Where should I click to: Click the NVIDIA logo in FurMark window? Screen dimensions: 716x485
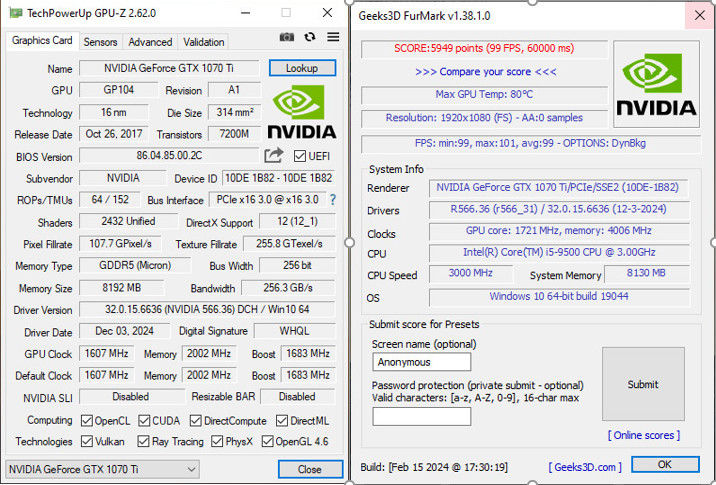(656, 84)
